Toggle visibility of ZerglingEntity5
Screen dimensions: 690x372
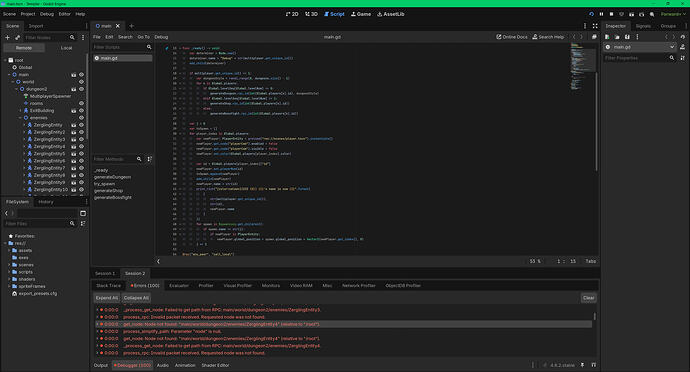[81, 154]
